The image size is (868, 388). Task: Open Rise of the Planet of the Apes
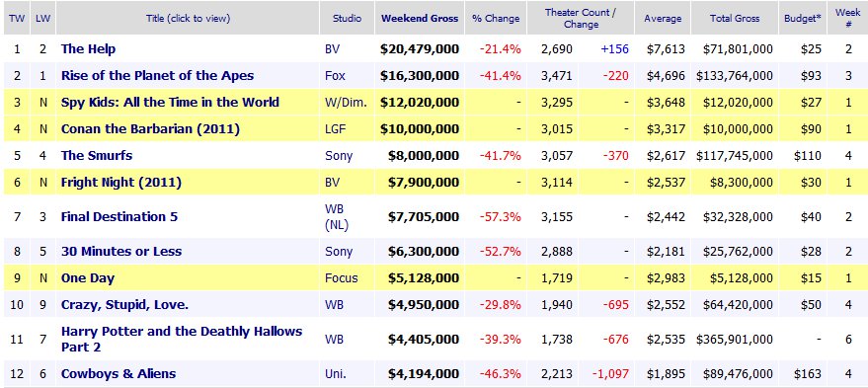pyautogui.click(x=157, y=76)
